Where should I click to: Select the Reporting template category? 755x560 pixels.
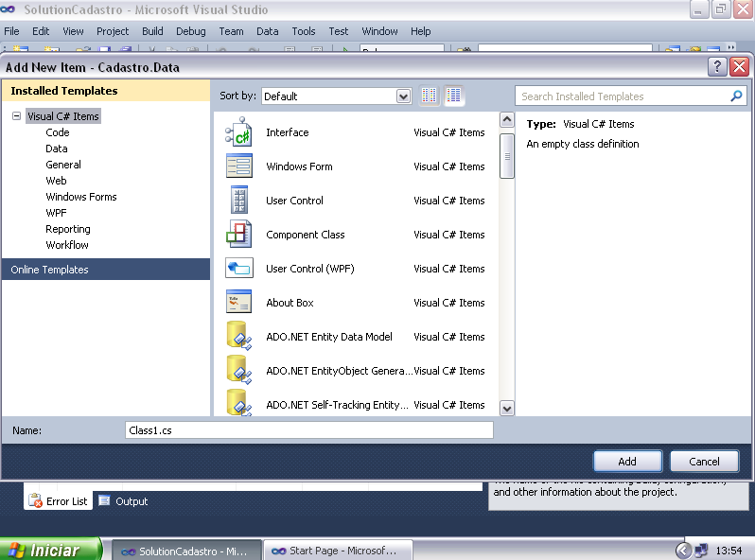click(x=68, y=229)
